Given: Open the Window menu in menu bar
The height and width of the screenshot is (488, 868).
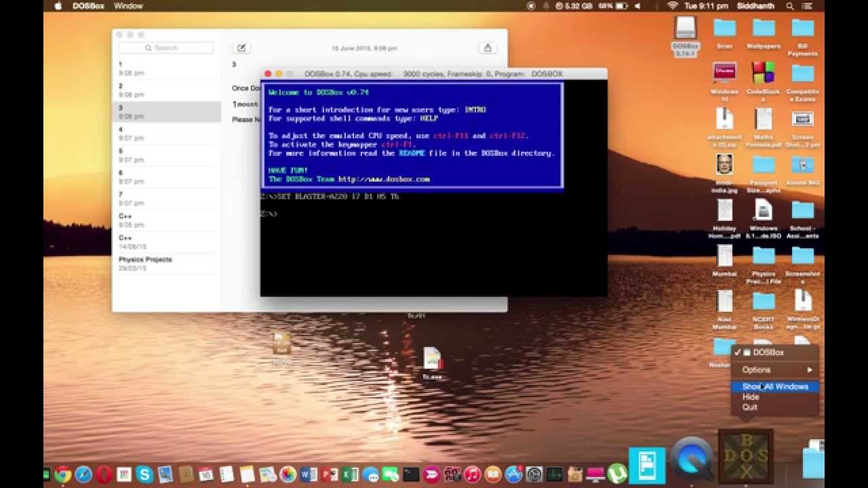Looking at the screenshot, I should (x=128, y=5).
